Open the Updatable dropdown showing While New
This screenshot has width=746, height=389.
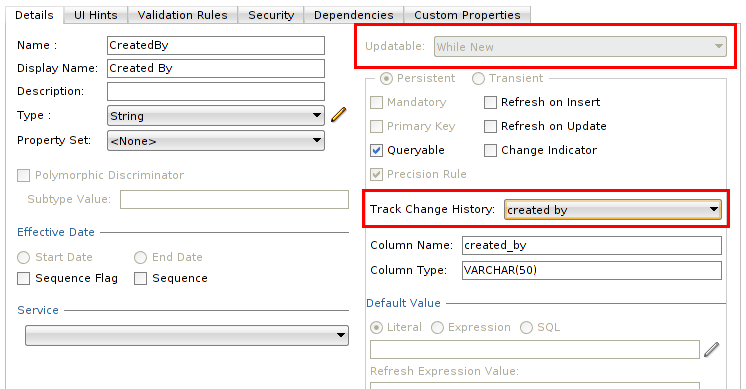tap(580, 47)
